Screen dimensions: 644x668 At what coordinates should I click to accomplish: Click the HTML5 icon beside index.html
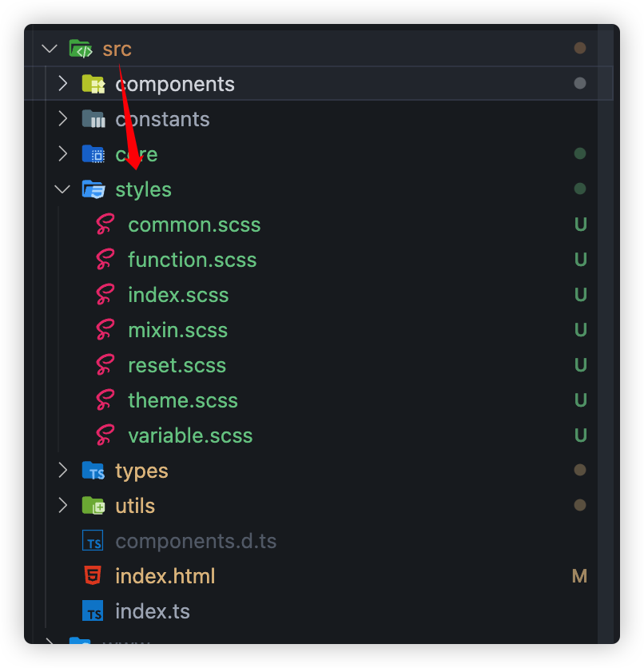click(93, 576)
